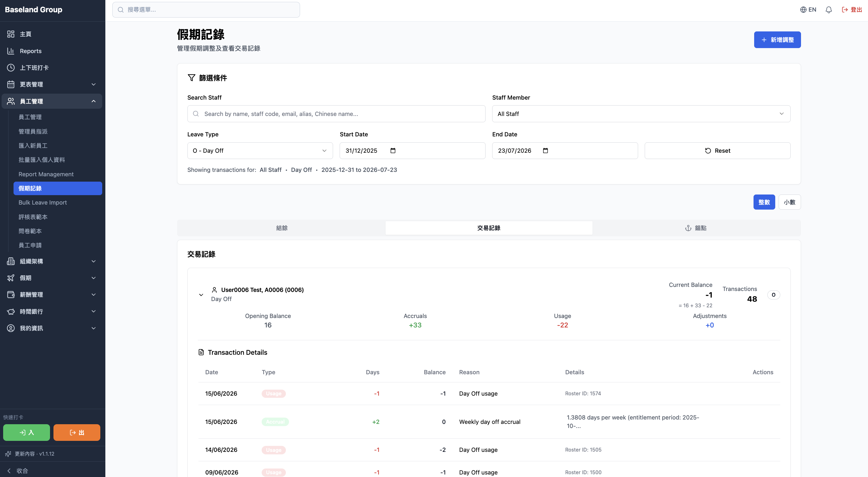Screen dimensions: 868x477
Task: Open 員工申請 submenu item
Action: pyautogui.click(x=58, y=245)
